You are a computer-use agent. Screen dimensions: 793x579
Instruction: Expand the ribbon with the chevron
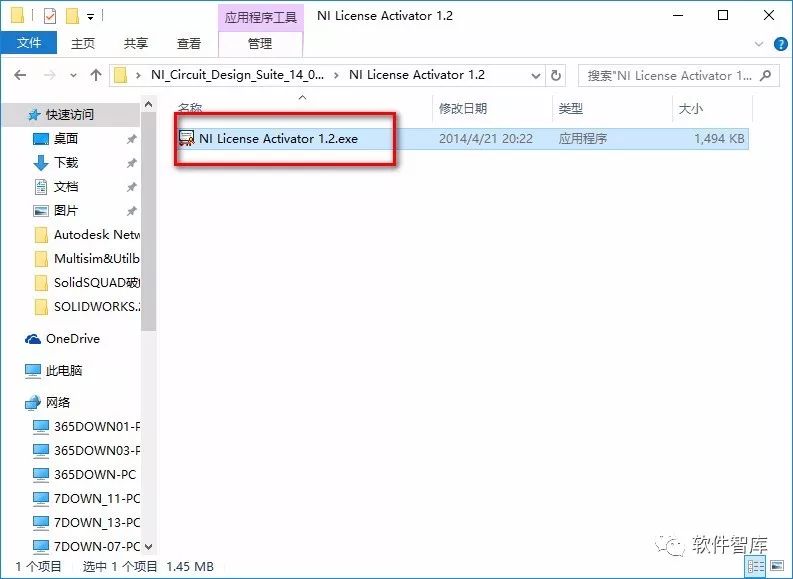pos(759,44)
